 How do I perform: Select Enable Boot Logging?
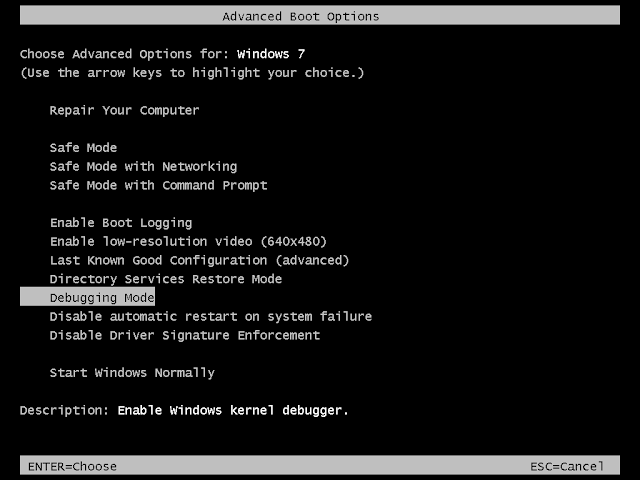pyautogui.click(x=121, y=223)
